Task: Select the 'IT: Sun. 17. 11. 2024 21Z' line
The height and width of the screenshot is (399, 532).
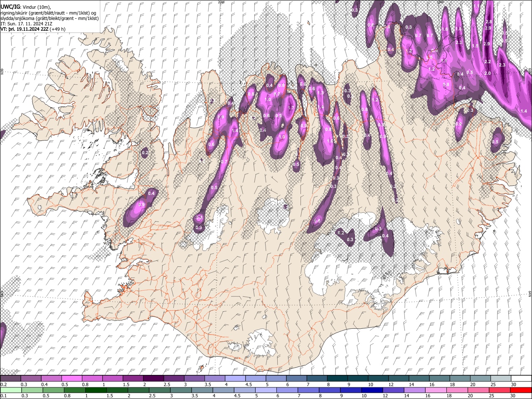Action: pos(26,24)
